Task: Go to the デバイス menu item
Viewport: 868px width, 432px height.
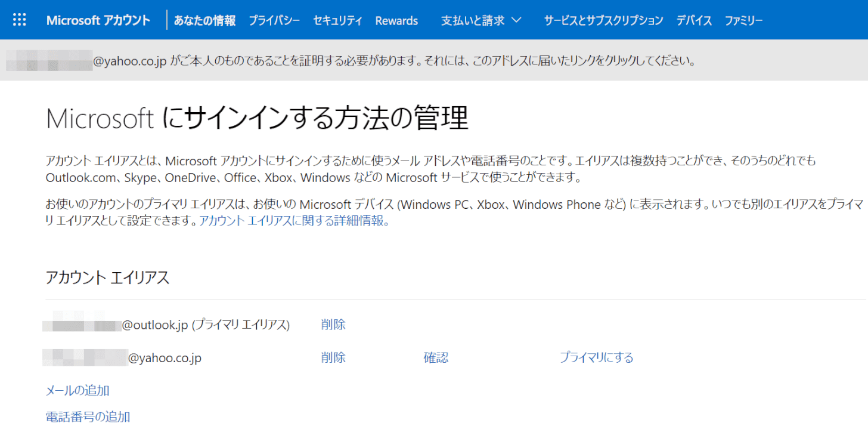Action: point(694,20)
